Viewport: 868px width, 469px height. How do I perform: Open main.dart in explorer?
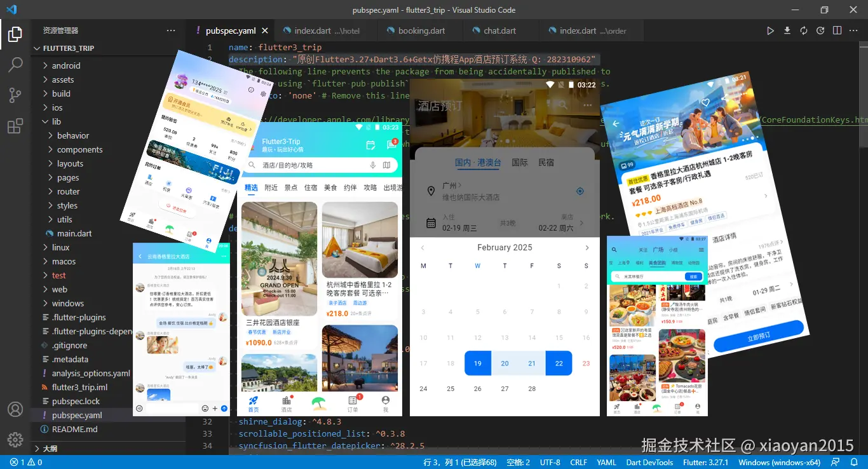point(74,233)
